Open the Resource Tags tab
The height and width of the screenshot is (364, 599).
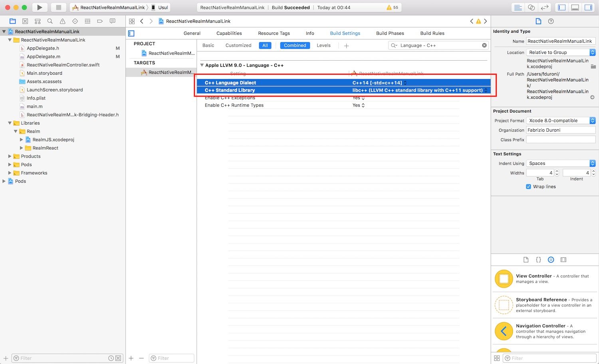click(274, 34)
